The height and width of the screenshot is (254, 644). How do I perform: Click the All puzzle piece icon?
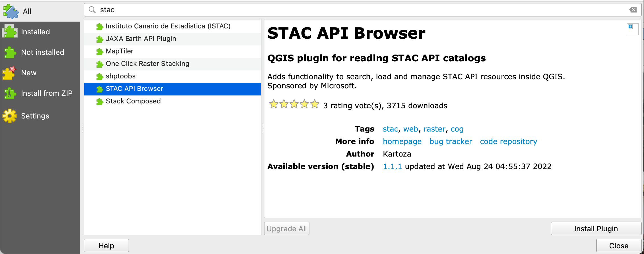[11, 11]
